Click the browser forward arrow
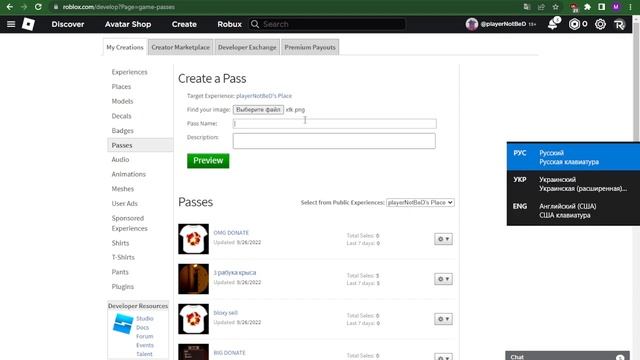The width and height of the screenshot is (640, 360). (24, 7)
